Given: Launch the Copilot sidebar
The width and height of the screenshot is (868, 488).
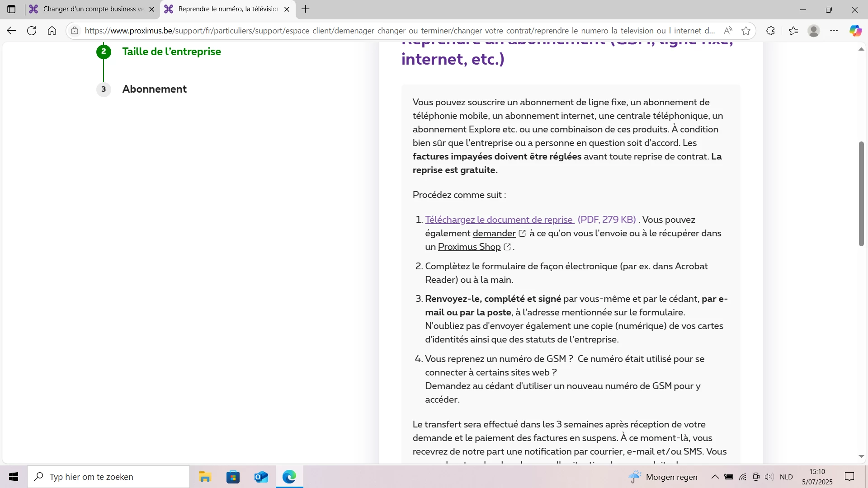Looking at the screenshot, I should click(855, 31).
